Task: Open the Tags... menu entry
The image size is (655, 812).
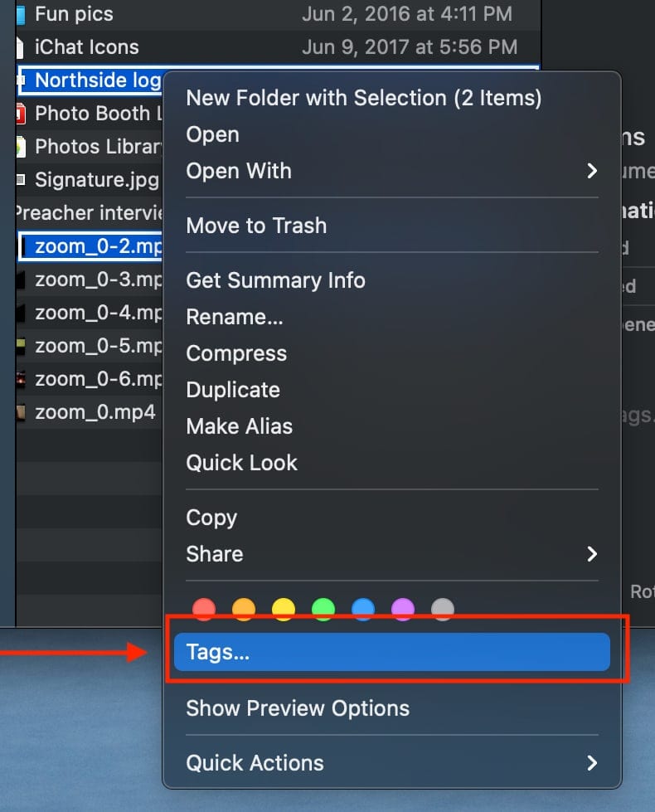Action: pyautogui.click(x=391, y=652)
